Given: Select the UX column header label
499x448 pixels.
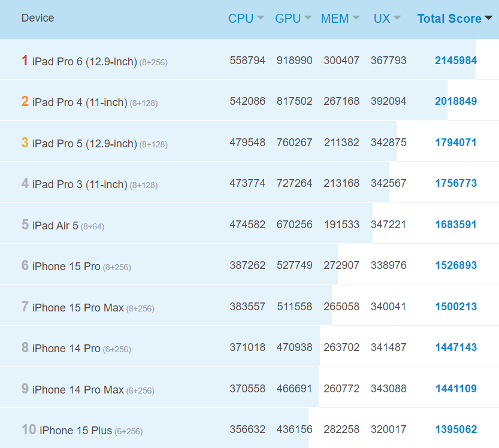Looking at the screenshot, I should [382, 19].
